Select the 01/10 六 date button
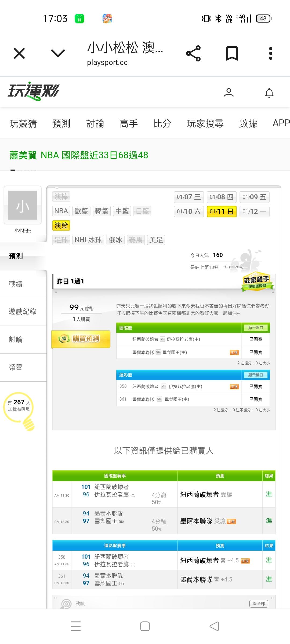290x644 pixels. pyautogui.click(x=189, y=211)
